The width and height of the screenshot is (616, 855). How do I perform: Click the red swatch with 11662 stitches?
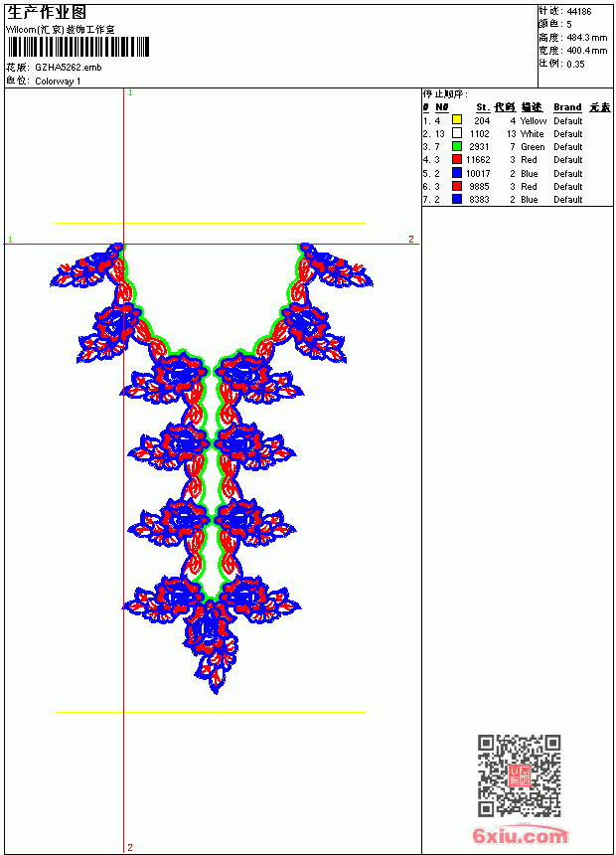pyautogui.click(x=457, y=159)
